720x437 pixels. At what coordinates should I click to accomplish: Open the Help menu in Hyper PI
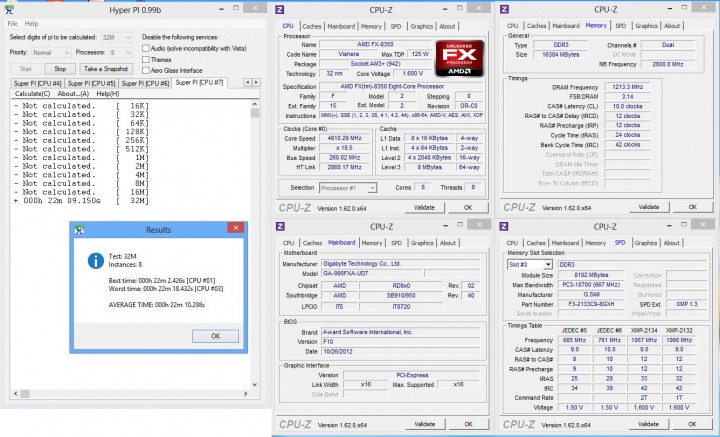click(x=31, y=24)
